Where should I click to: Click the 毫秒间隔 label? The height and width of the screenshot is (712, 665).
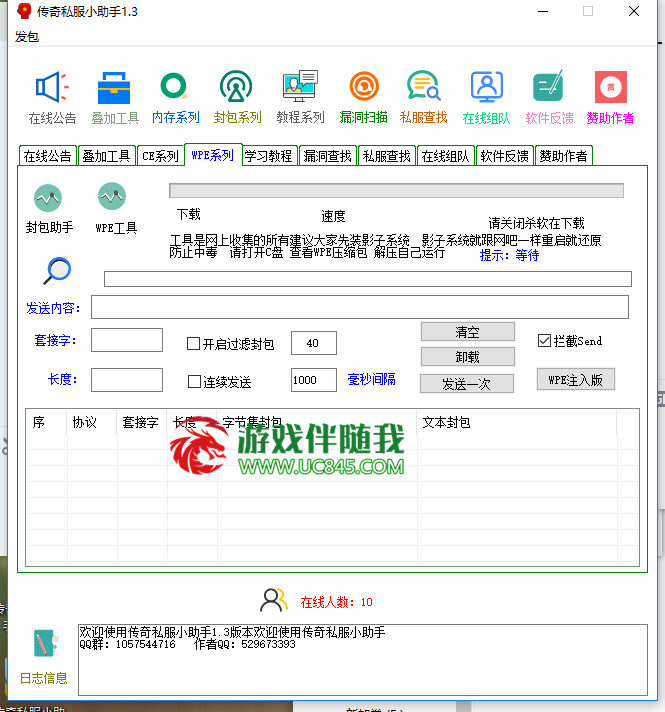tap(372, 379)
